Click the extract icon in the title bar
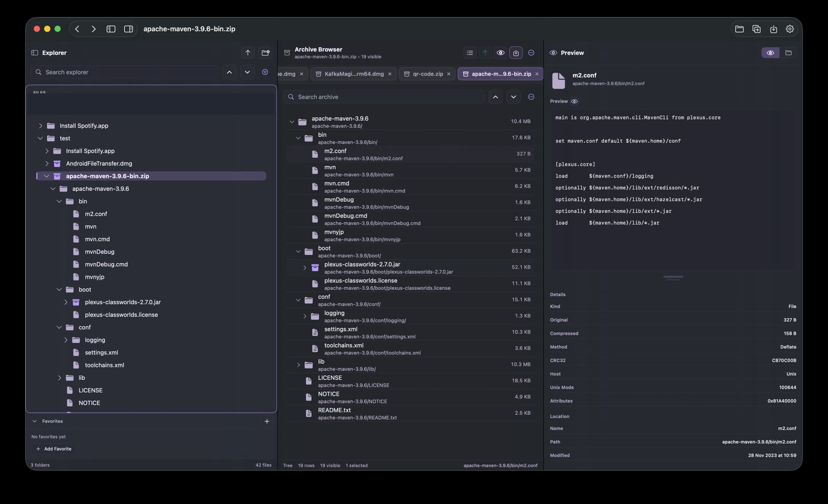 click(x=774, y=29)
